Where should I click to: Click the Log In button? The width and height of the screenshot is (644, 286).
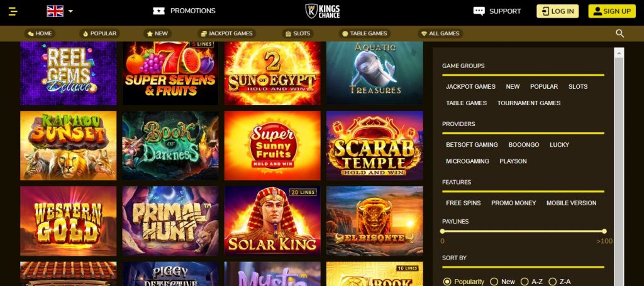click(557, 11)
